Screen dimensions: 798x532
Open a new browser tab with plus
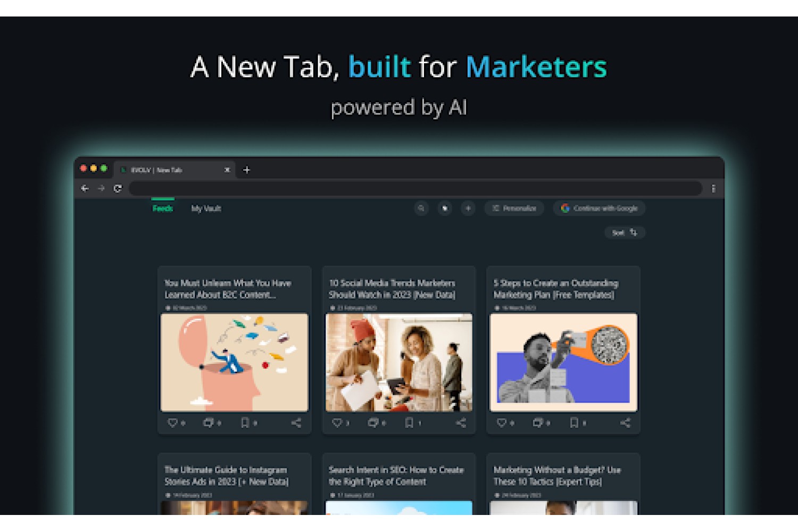point(246,170)
